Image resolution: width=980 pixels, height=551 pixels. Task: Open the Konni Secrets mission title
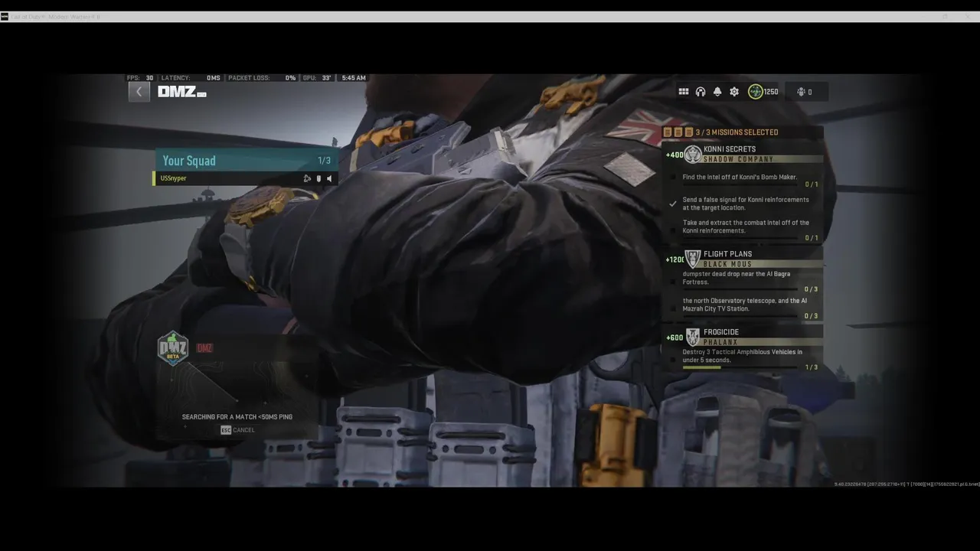[730, 149]
